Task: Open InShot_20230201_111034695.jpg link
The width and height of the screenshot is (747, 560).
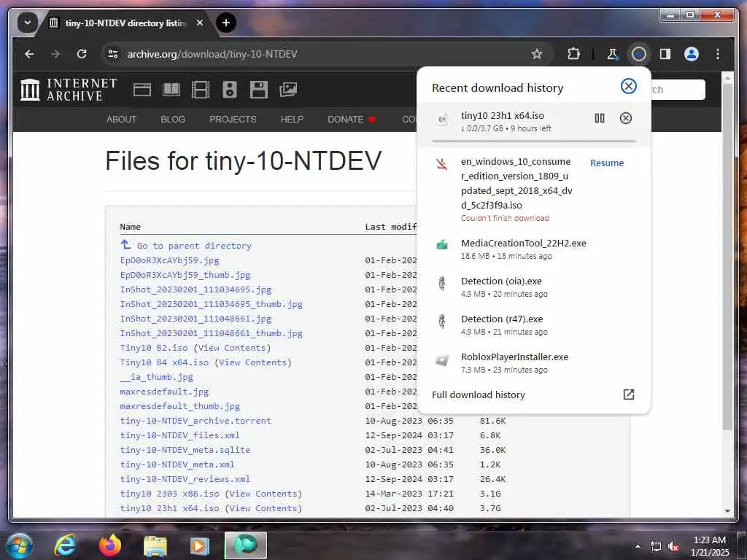Action: pos(196,289)
